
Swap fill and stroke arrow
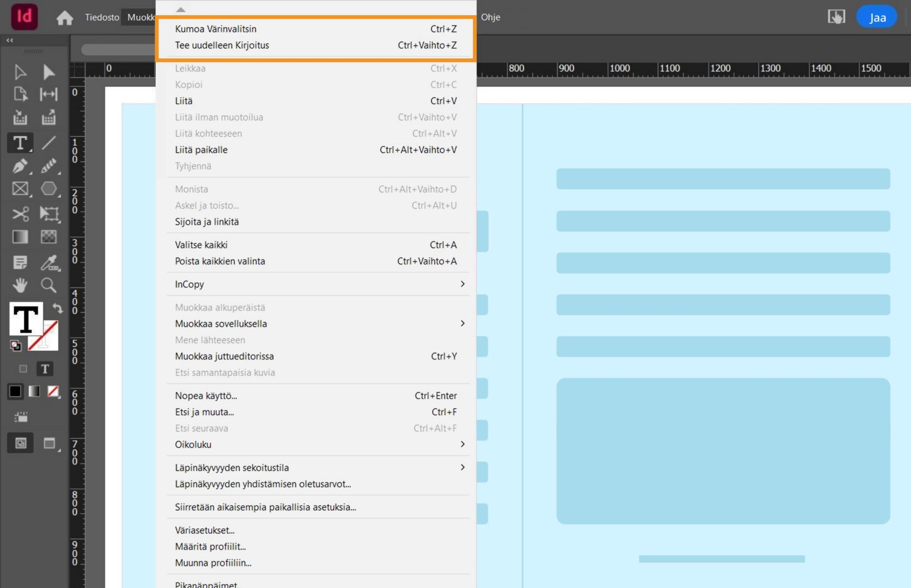pyautogui.click(x=57, y=309)
